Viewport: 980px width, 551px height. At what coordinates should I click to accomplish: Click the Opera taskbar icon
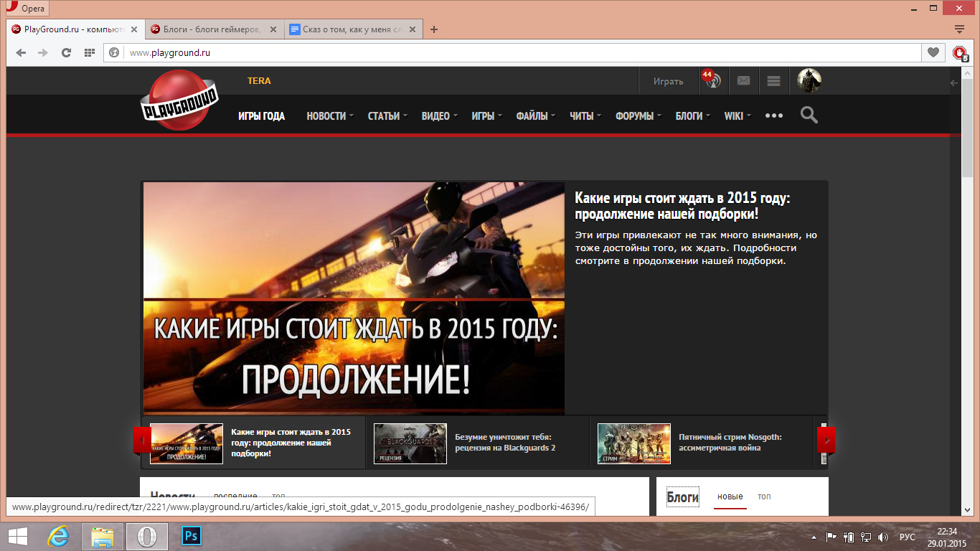[147, 536]
